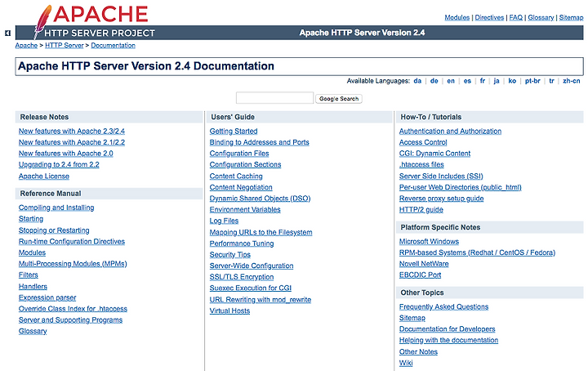Image resolution: width=588 pixels, height=371 pixels.
Task: Go to HTTP Server breadcrumb link
Action: pos(65,46)
